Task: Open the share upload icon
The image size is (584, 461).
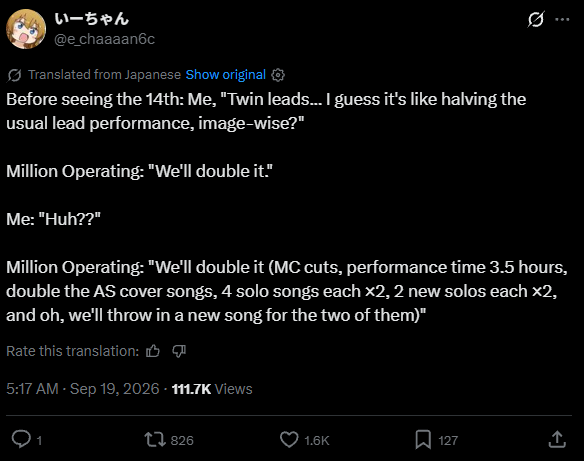Action: 557,439
